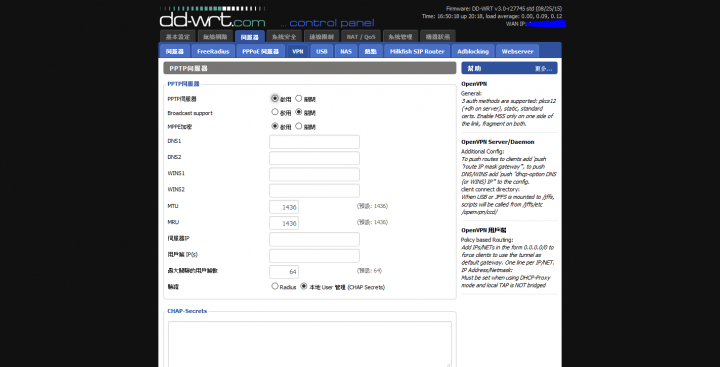Click the OpenVPN Server/Daemon help heading
The width and height of the screenshot is (720, 367).
497,142
